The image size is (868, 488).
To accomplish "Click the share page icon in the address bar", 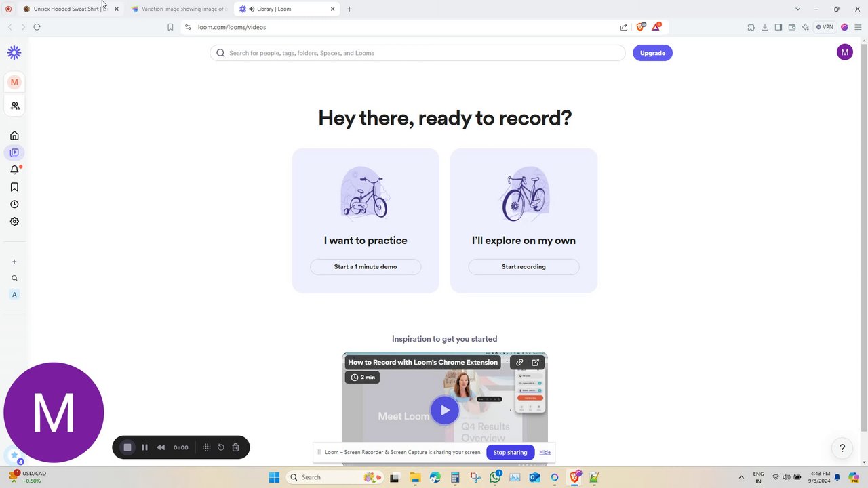I will click(x=624, y=27).
